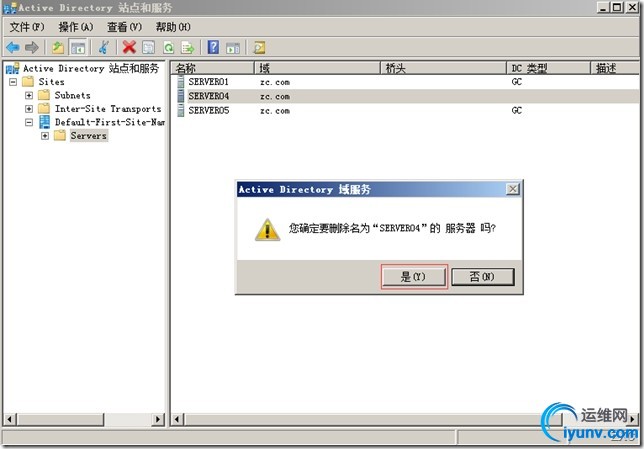Go up one level with folder icon

58,48
